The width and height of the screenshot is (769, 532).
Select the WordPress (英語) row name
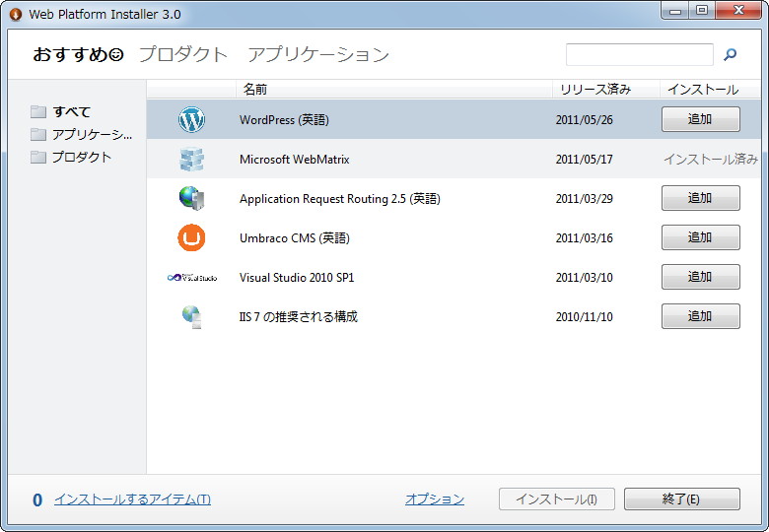click(x=284, y=120)
